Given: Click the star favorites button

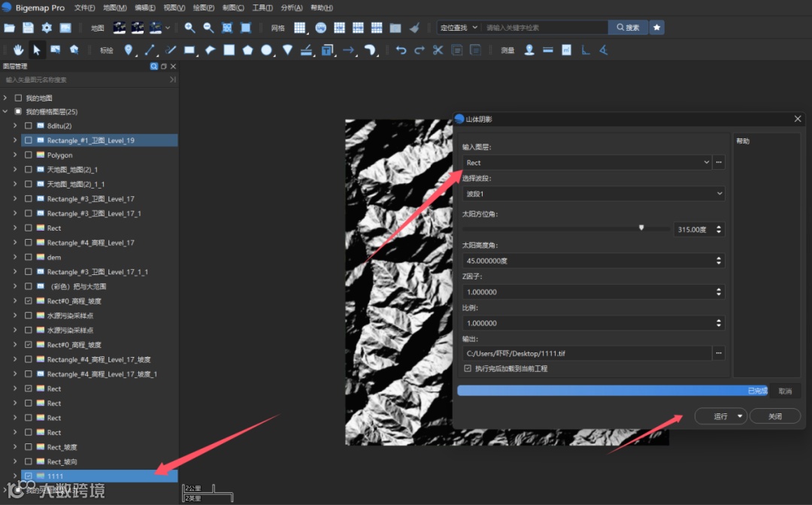Looking at the screenshot, I should click(656, 27).
